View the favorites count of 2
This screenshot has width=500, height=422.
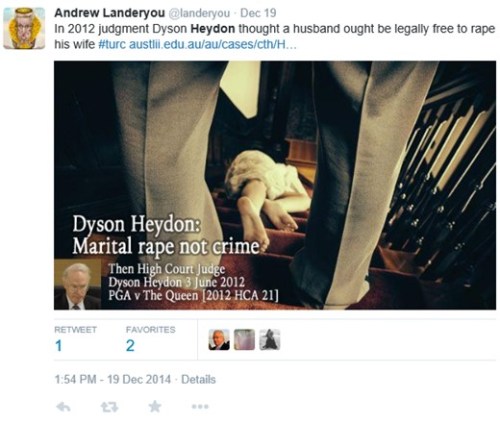[130, 346]
